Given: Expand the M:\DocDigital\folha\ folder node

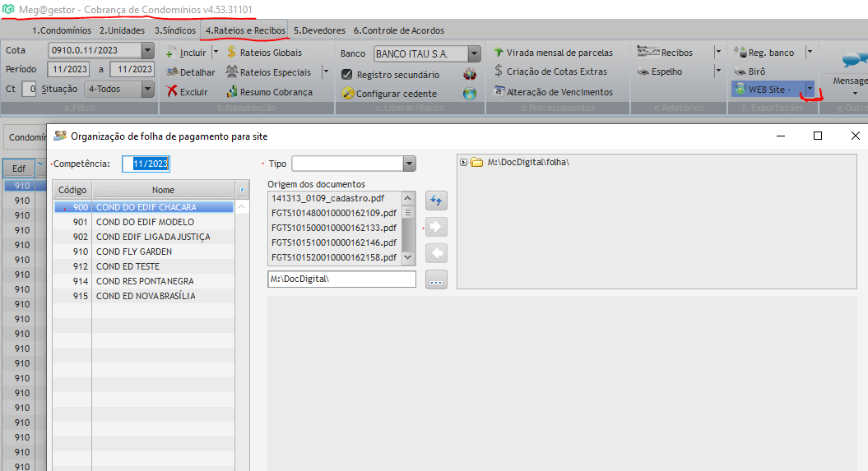Looking at the screenshot, I should [463, 162].
